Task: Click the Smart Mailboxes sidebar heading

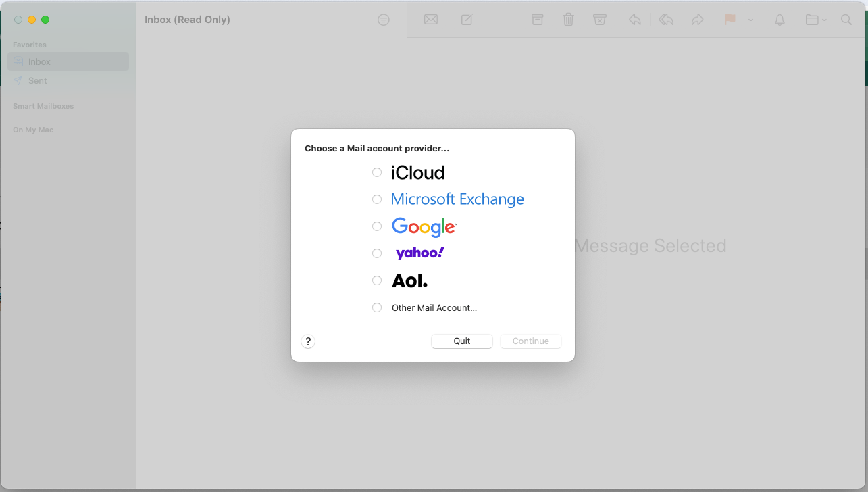Action: click(x=43, y=106)
